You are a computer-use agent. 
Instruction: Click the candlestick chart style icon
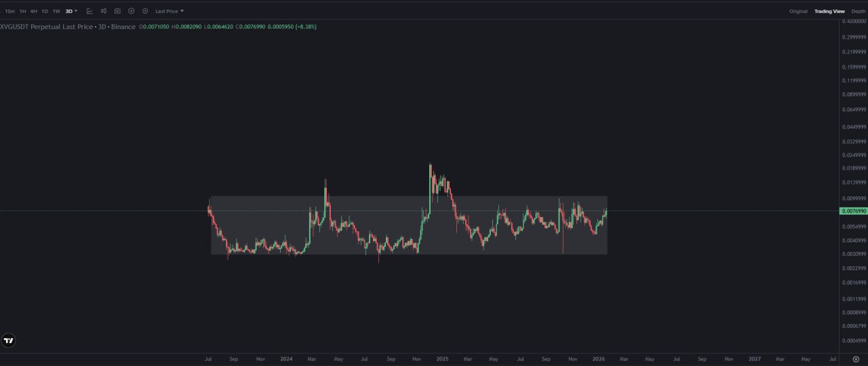click(104, 11)
